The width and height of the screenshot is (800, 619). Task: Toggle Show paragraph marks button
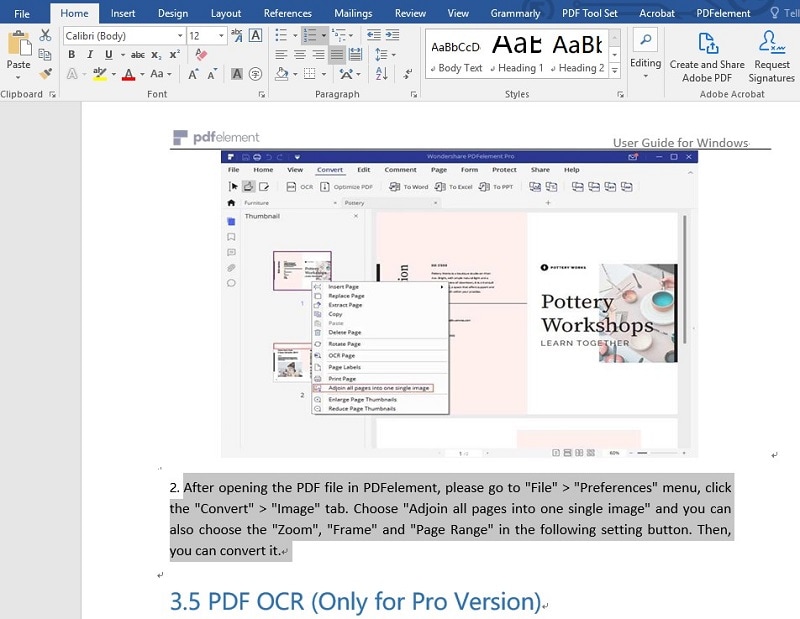coord(408,74)
